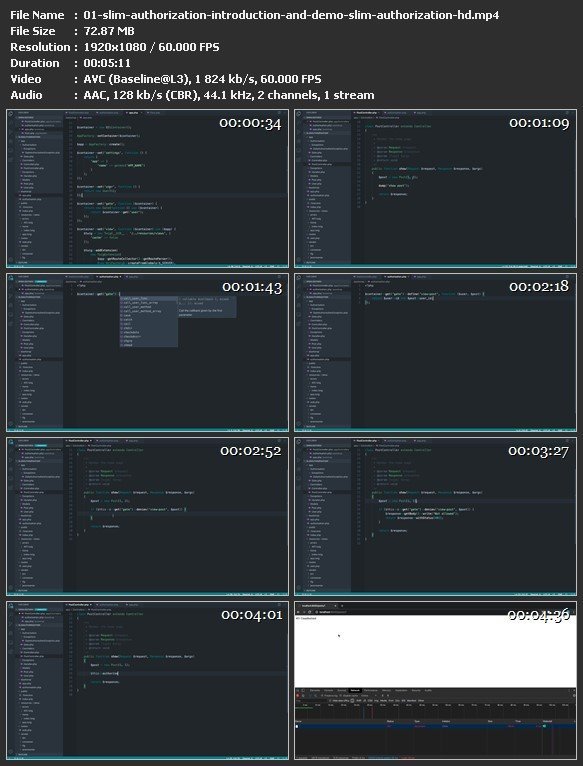Select Network tab in 00:04:36 frame DevTools
This screenshot has height=766, width=583.
[x=355, y=690]
